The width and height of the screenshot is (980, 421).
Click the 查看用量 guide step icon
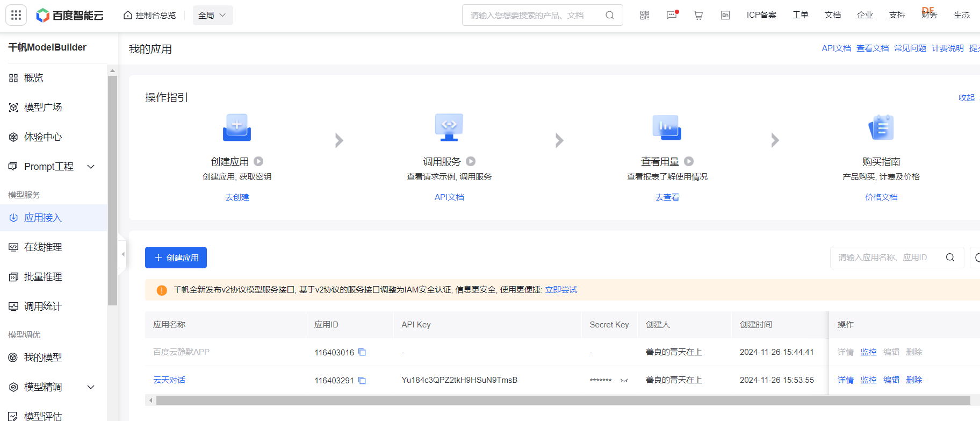coord(667,127)
